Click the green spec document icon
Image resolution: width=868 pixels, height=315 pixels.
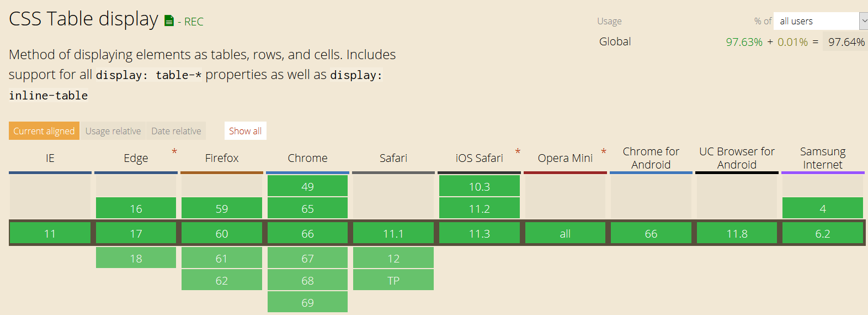(169, 21)
